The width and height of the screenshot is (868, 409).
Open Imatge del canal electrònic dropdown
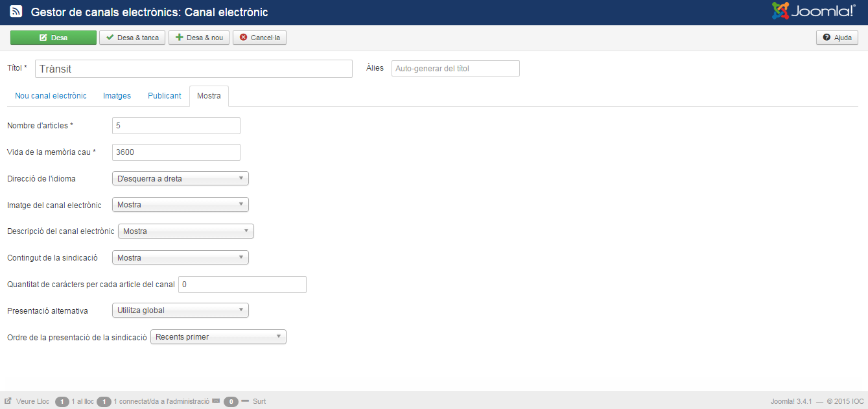coord(180,205)
